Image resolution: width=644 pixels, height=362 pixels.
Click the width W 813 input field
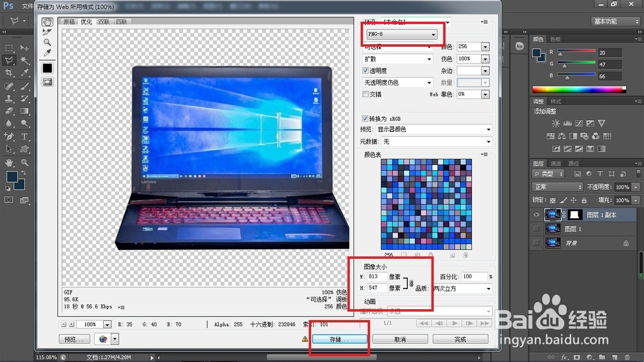(377, 276)
